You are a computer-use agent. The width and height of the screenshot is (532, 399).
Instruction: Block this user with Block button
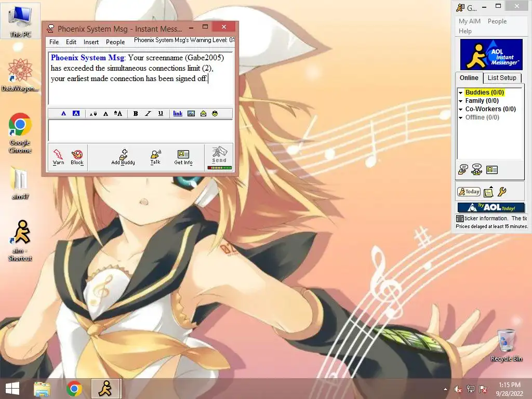(77, 157)
